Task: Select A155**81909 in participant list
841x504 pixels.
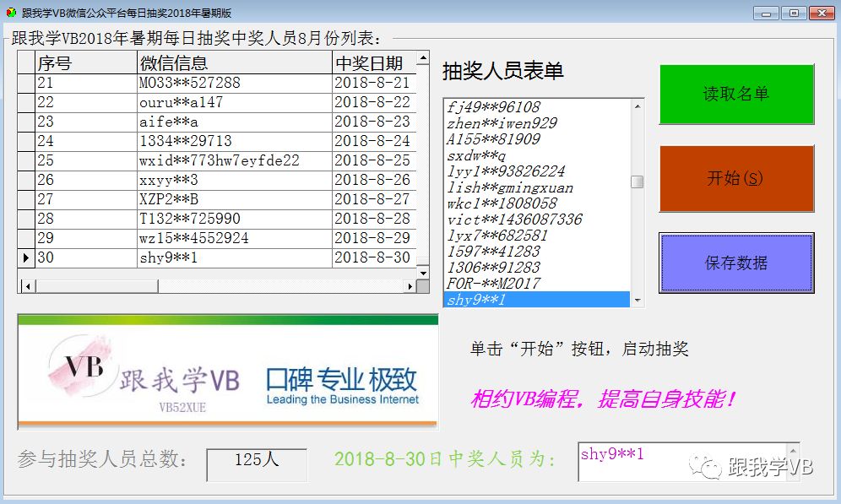Action: point(537,139)
